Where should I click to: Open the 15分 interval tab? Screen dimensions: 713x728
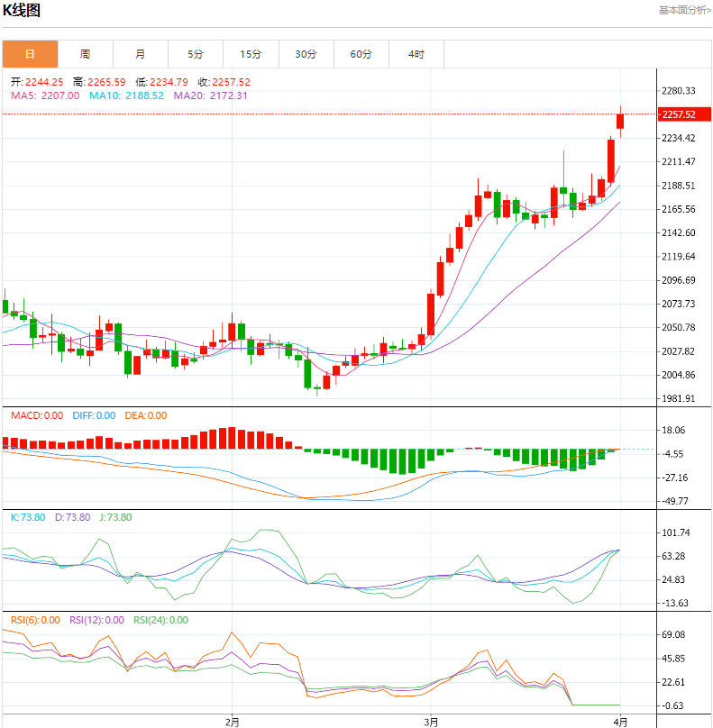[x=251, y=54]
